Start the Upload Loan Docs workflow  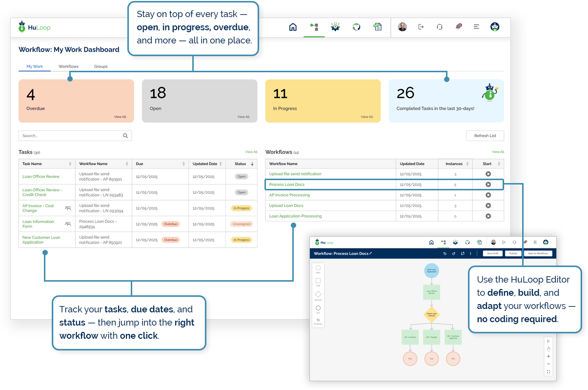coord(488,205)
